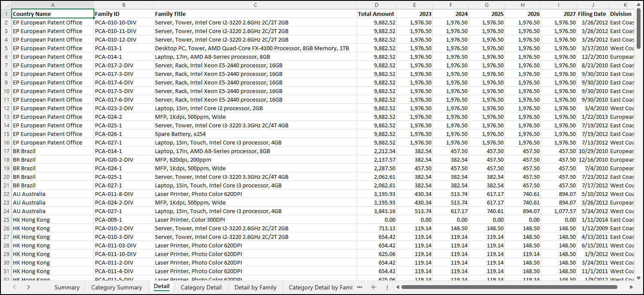This screenshot has height=295, width=644.
Task: Select column C header
Action: [255, 5]
